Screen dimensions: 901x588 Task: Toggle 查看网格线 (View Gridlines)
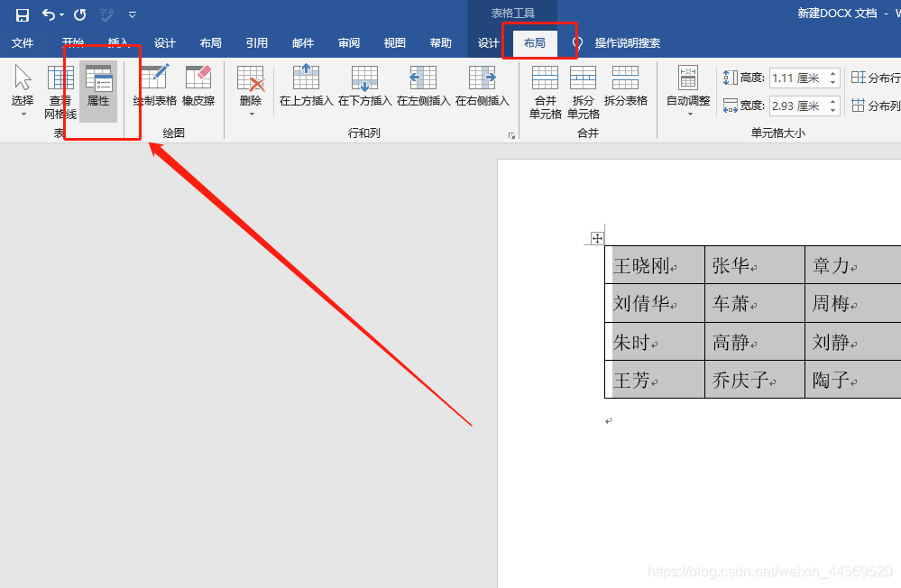coord(60,91)
